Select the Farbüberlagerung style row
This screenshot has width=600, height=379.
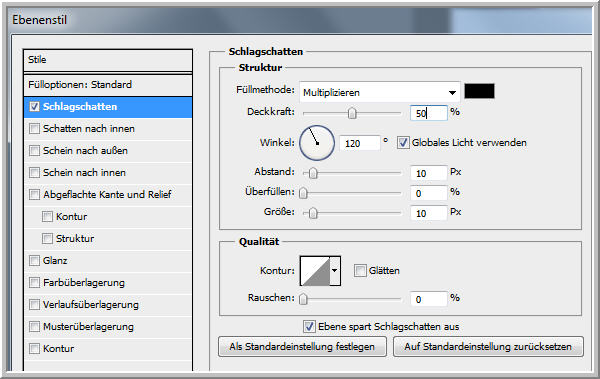(108, 283)
